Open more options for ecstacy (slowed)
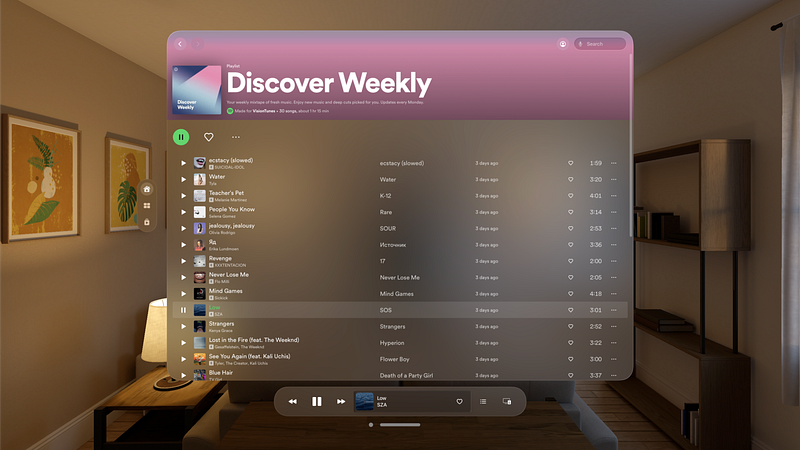Screen dimensions: 800x450 pyautogui.click(x=614, y=163)
